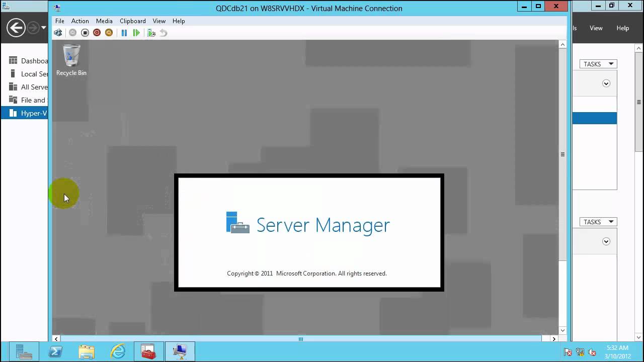Image resolution: width=644 pixels, height=362 pixels.
Task: Collapse upper section with chevron button
Action: [x=606, y=83]
